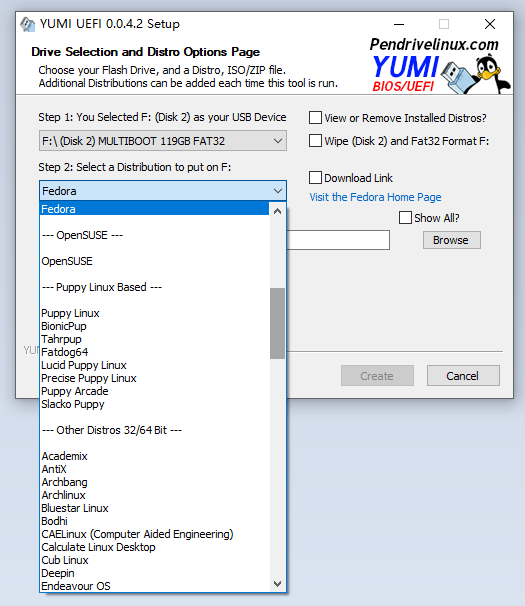The image size is (525, 606).
Task: Click the ISO file path input field
Action: (x=338, y=240)
